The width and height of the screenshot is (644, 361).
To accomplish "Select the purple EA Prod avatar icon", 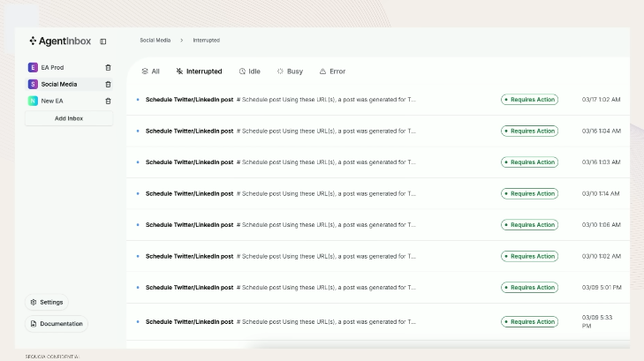I will coord(33,67).
